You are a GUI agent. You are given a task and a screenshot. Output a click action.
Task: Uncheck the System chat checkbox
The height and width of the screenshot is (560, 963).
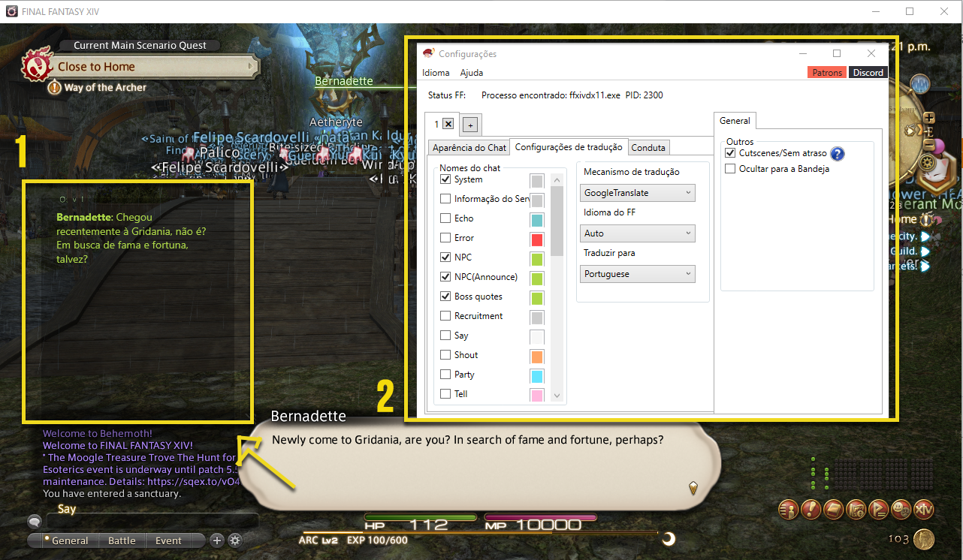[x=445, y=179]
